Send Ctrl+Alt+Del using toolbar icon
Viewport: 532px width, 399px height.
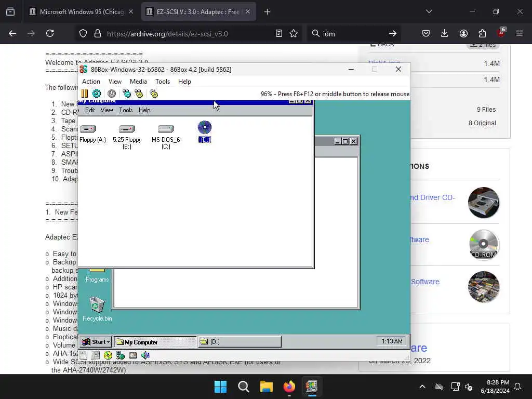coord(127,94)
